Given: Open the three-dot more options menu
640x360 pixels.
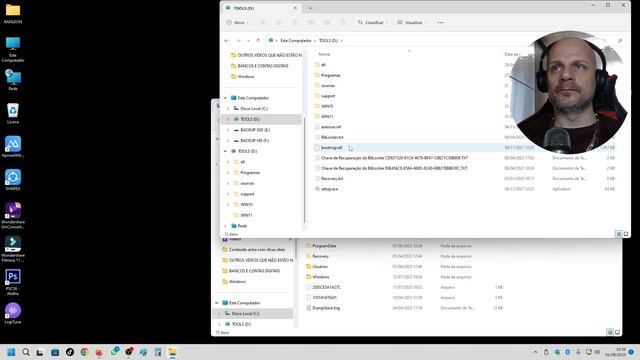Looking at the screenshot, I should pyautogui.click(x=440, y=22).
